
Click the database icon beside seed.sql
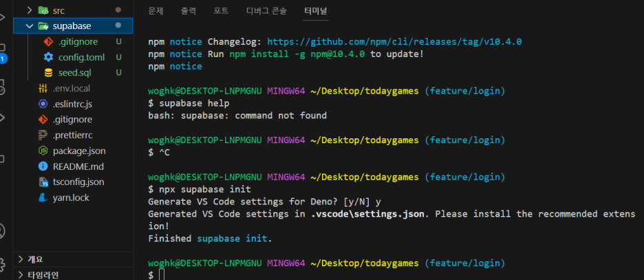point(48,73)
